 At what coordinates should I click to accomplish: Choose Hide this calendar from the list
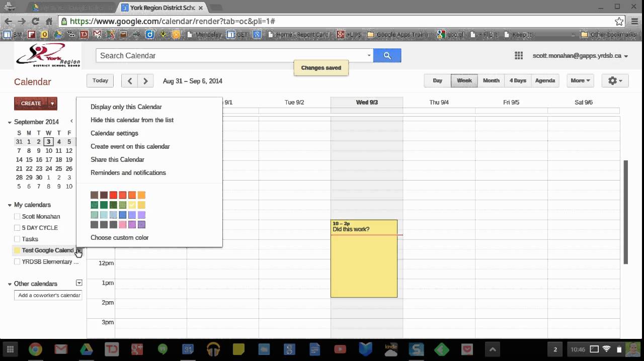132,120
